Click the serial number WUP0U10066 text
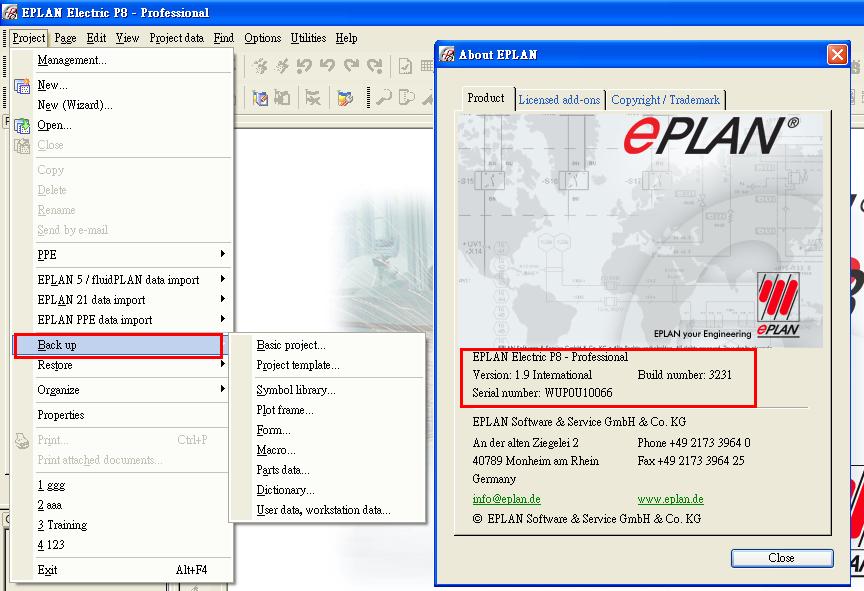 click(579, 393)
